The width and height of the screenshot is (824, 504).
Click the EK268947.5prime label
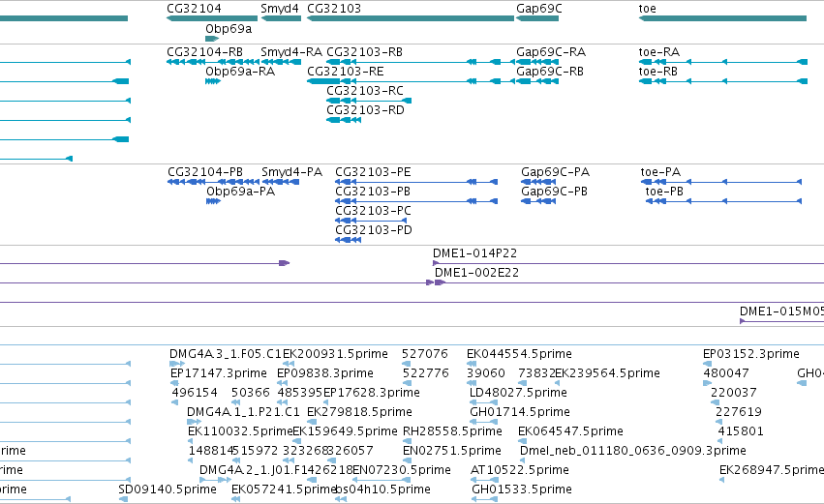772,470
